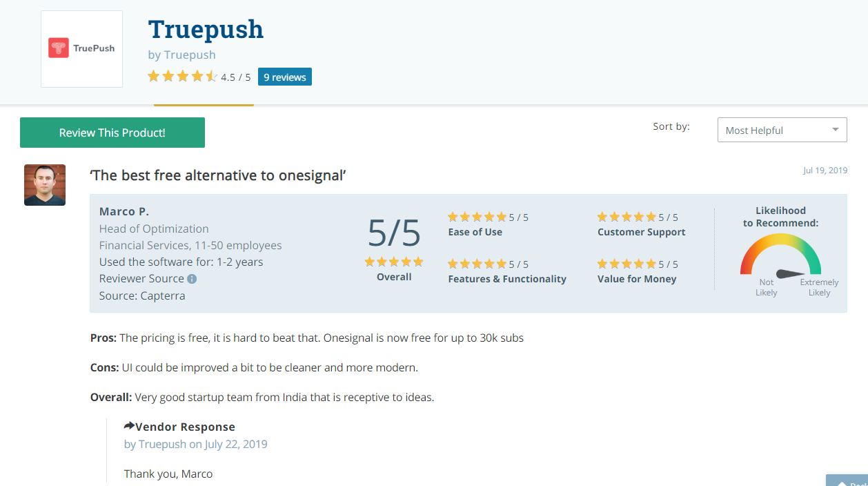Viewport: 868px width, 486px height.
Task: Click the Sort by dropdown arrow
Action: (x=835, y=130)
